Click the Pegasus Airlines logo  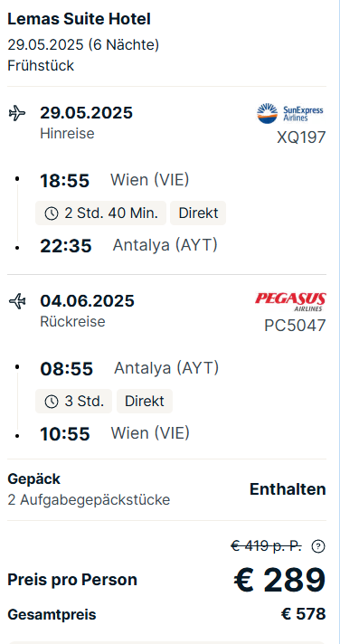(290, 301)
